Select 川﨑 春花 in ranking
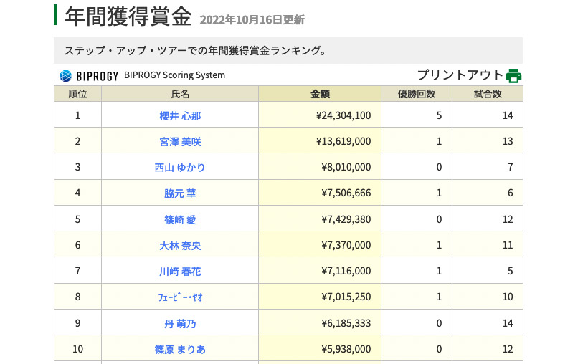 coord(180,271)
